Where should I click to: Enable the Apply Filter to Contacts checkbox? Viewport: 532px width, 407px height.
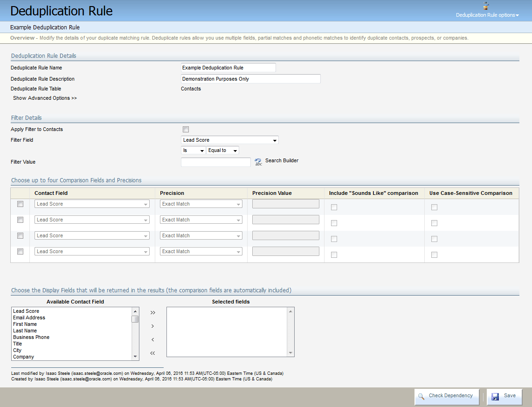click(186, 129)
